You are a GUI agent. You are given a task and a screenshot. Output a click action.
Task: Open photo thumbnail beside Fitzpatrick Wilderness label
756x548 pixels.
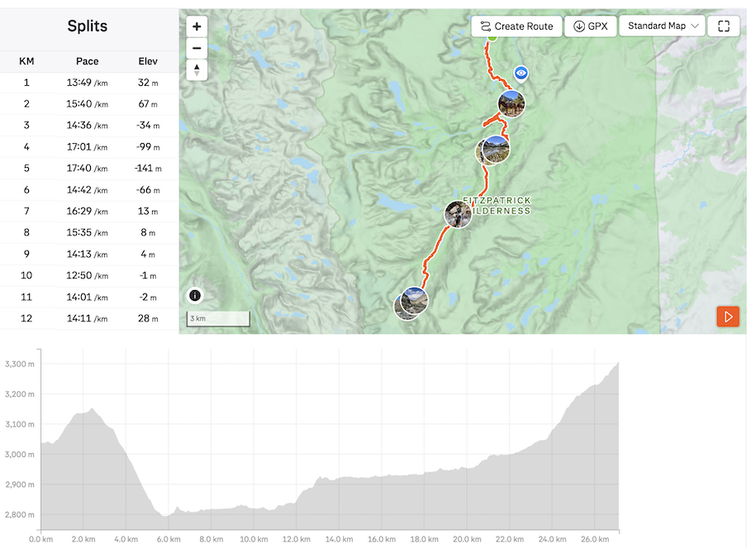coord(458,214)
